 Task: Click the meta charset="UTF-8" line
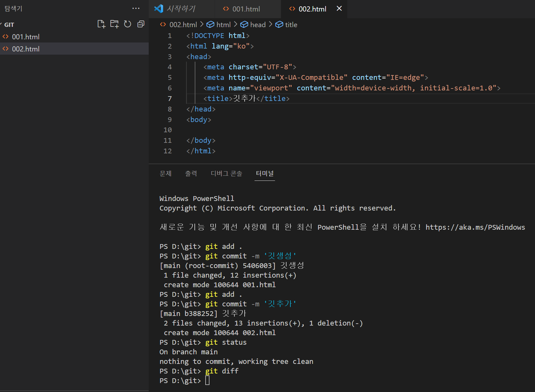click(250, 67)
